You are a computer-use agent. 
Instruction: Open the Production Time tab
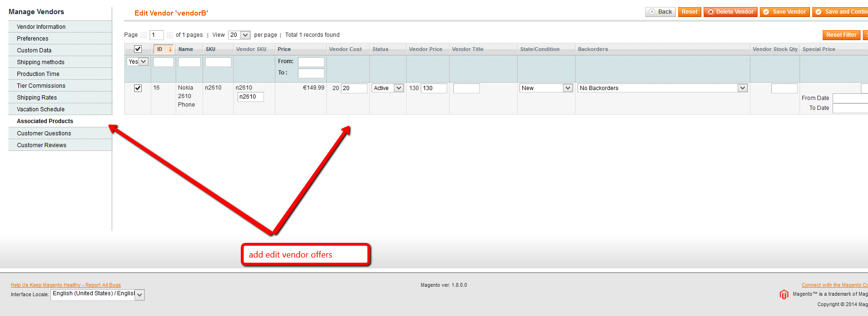pos(60,74)
